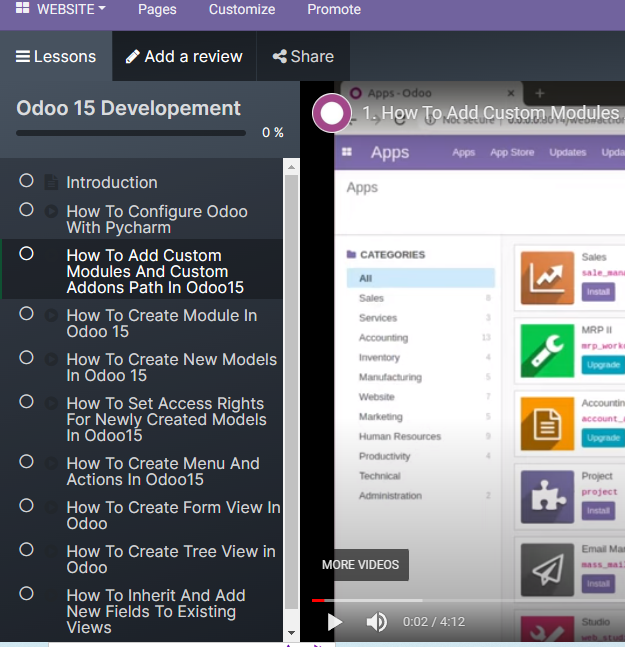Click the Sales app icon in the video
Screen dimensions: 625x647
[x=547, y=278]
